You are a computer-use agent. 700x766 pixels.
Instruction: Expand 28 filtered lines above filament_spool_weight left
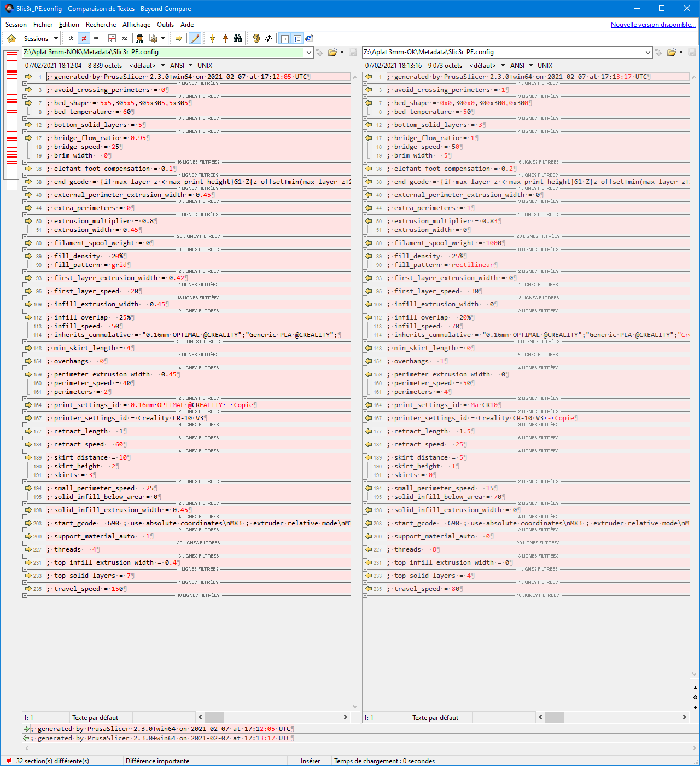click(25, 236)
